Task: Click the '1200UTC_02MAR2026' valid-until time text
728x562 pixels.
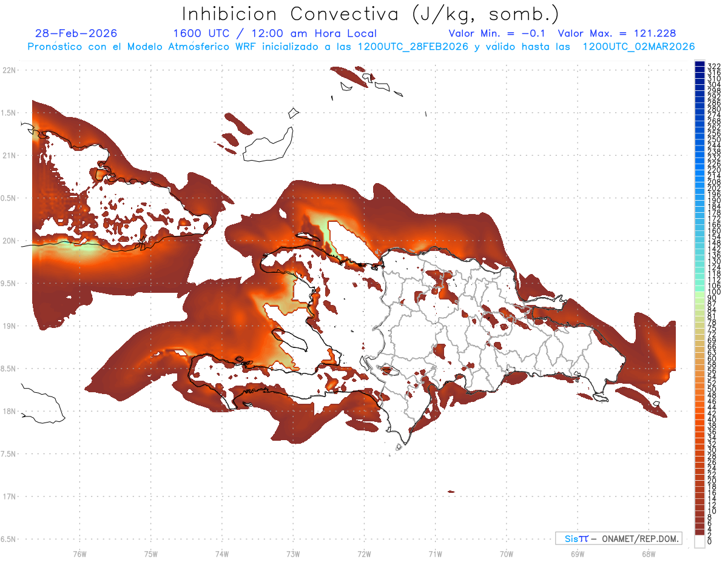Action: (638, 46)
